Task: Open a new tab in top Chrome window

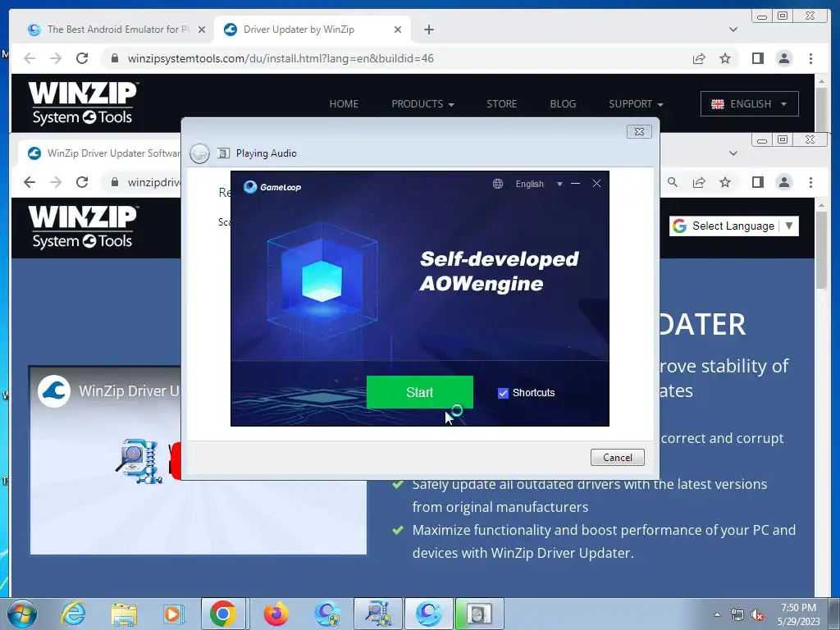Action: (428, 30)
